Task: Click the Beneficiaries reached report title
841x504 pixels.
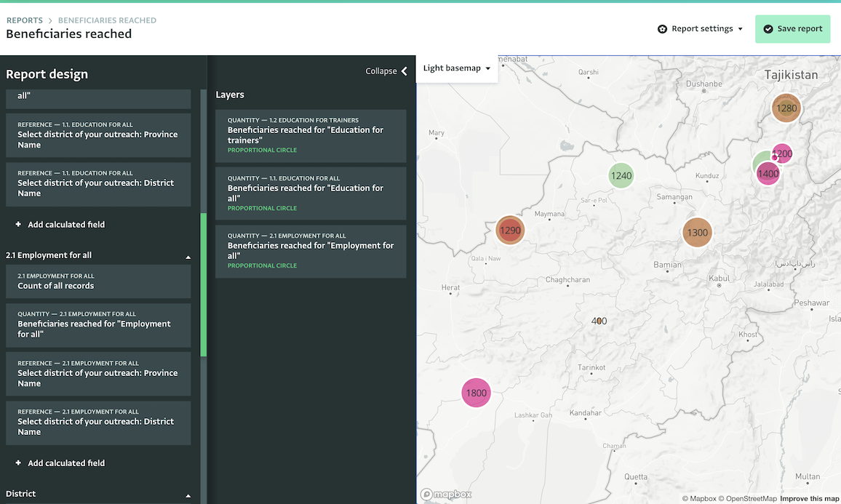Action: [x=68, y=33]
